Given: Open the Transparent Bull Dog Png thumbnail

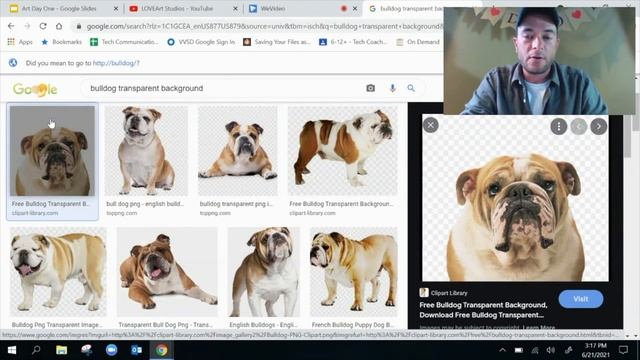Looking at the screenshot, I should click(167, 272).
